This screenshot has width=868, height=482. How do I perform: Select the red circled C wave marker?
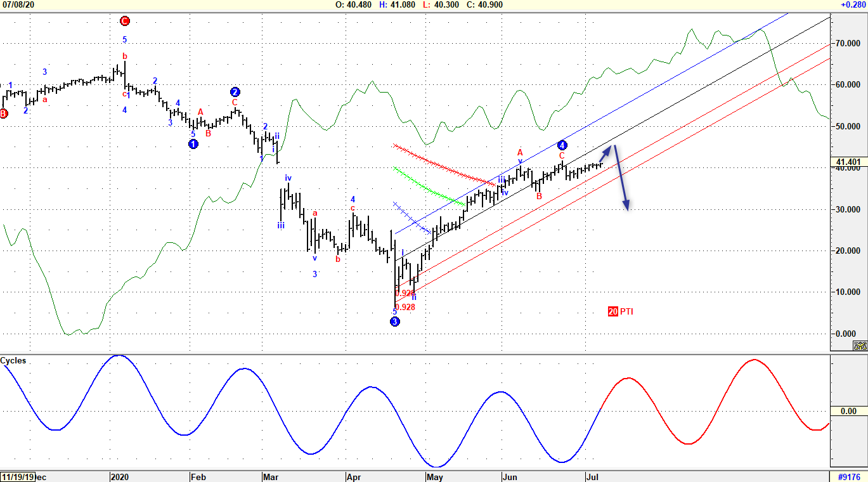click(124, 21)
